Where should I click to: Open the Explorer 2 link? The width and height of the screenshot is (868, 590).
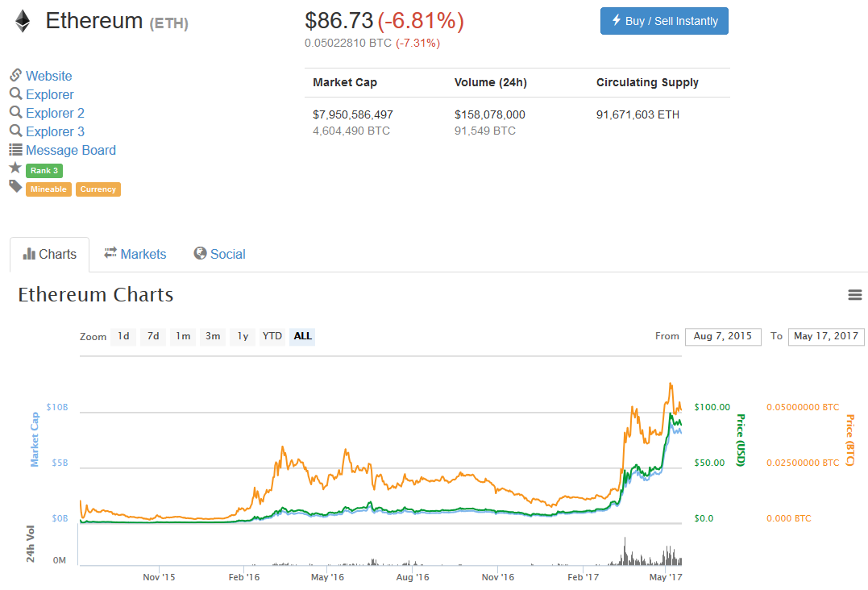55,113
